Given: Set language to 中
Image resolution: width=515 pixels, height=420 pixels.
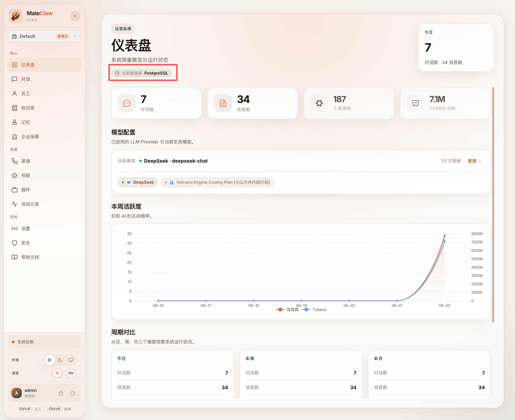Looking at the screenshot, I should pos(57,373).
